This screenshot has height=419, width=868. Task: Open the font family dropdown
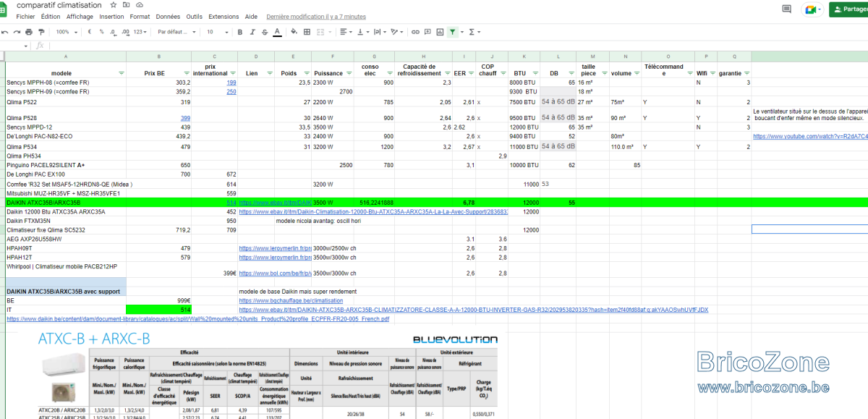click(x=176, y=32)
